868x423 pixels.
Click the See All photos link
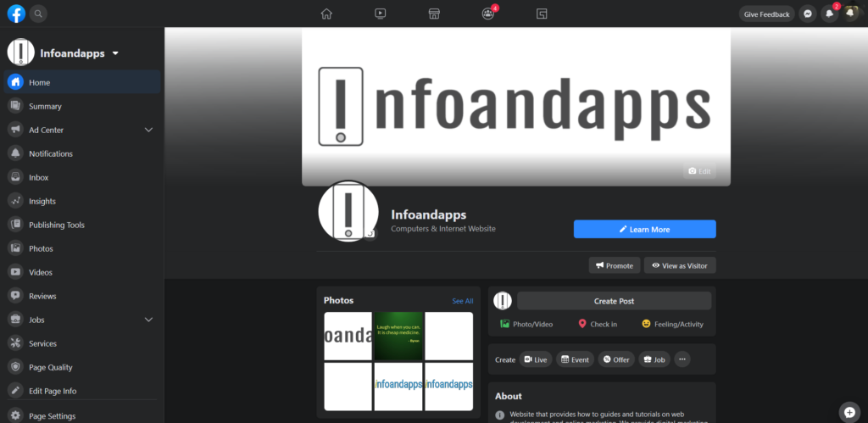[x=462, y=301]
